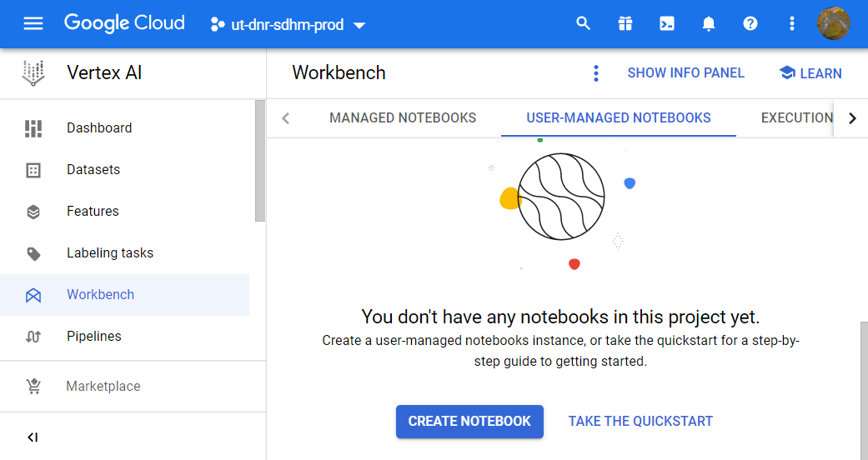
Task: Open the main navigation hamburger menu
Action: (x=33, y=23)
